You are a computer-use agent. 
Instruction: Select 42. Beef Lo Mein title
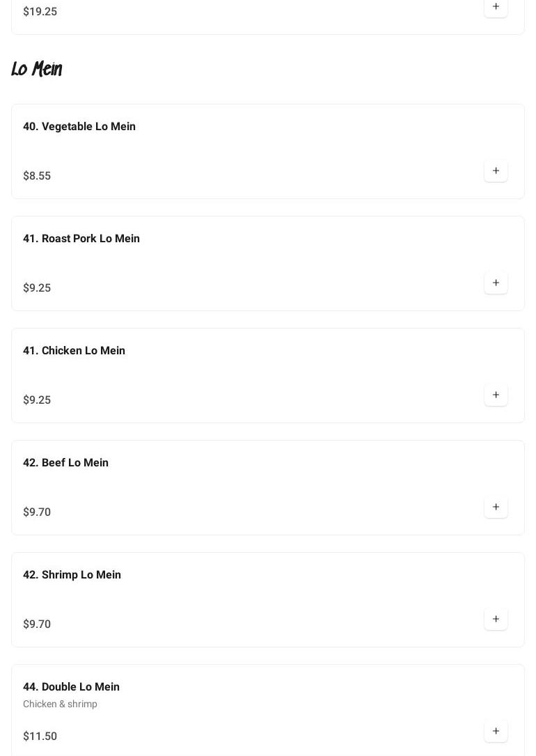65,463
